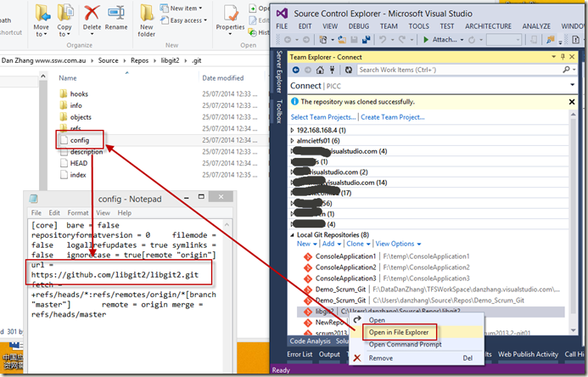Click Copy to in File Explorer ribbon

(x=64, y=20)
